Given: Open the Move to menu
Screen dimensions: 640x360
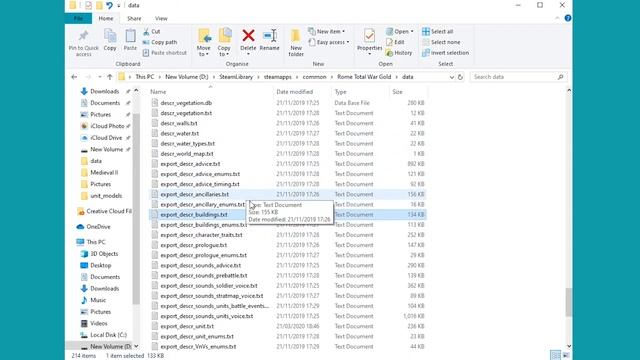Looking at the screenshot, I should pyautogui.click(x=204, y=42).
